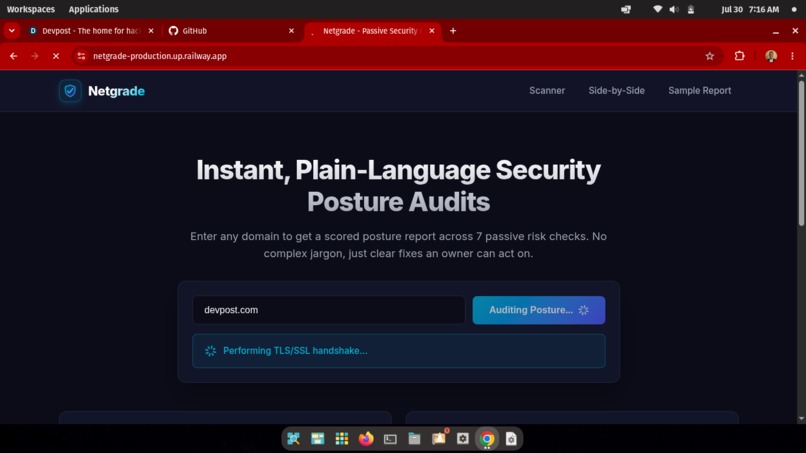
Task: Switch to the Devpost browser tab
Action: (x=90, y=31)
